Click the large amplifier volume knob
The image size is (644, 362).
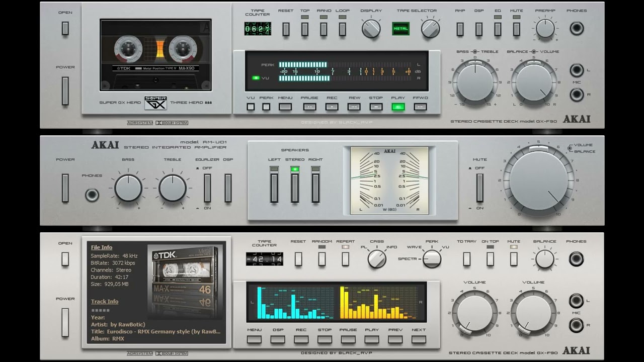point(538,180)
